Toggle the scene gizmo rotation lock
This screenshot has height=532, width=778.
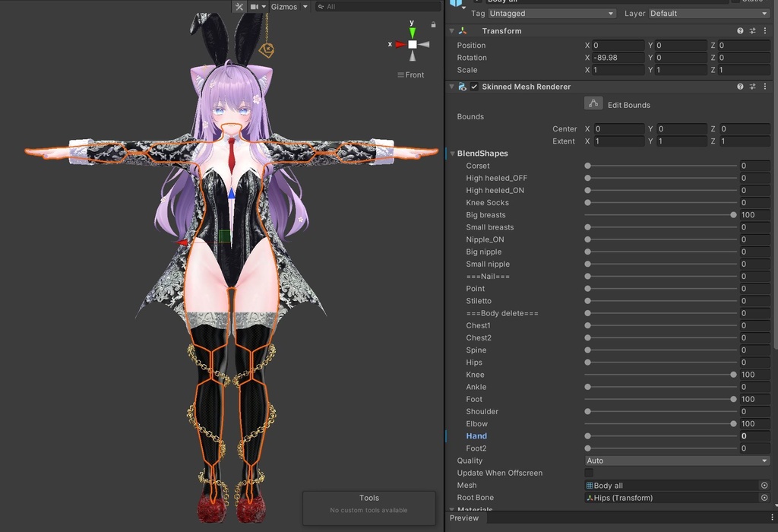(433, 24)
